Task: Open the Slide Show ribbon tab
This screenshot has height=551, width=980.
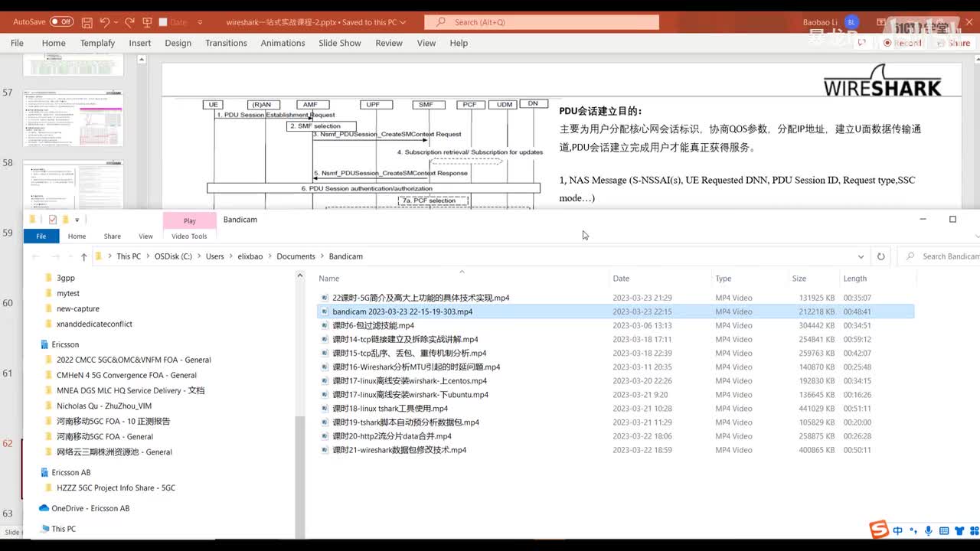Action: (x=339, y=43)
